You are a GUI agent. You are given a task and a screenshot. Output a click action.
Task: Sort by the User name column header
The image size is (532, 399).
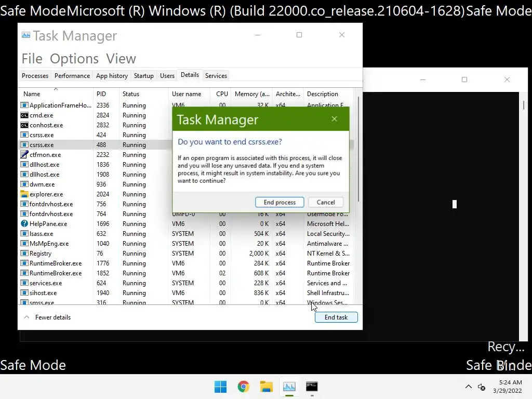point(189,94)
